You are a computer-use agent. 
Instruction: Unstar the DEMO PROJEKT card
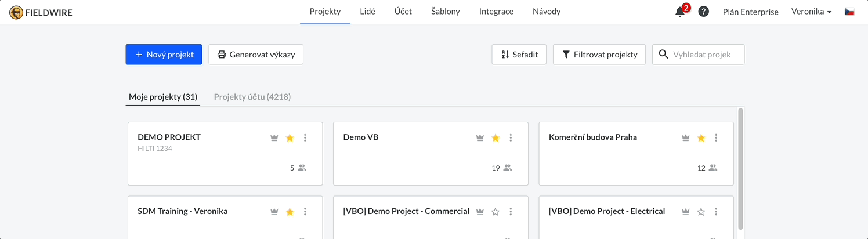coord(290,137)
